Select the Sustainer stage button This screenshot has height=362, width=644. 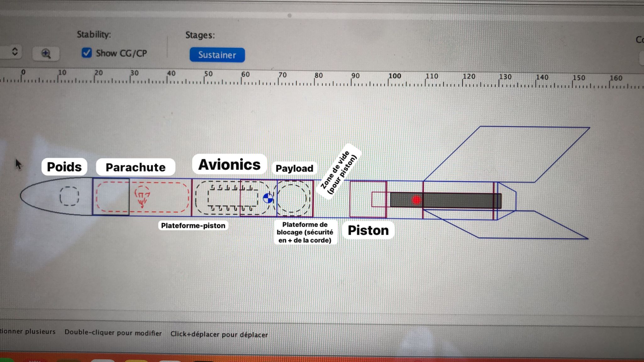(x=217, y=55)
